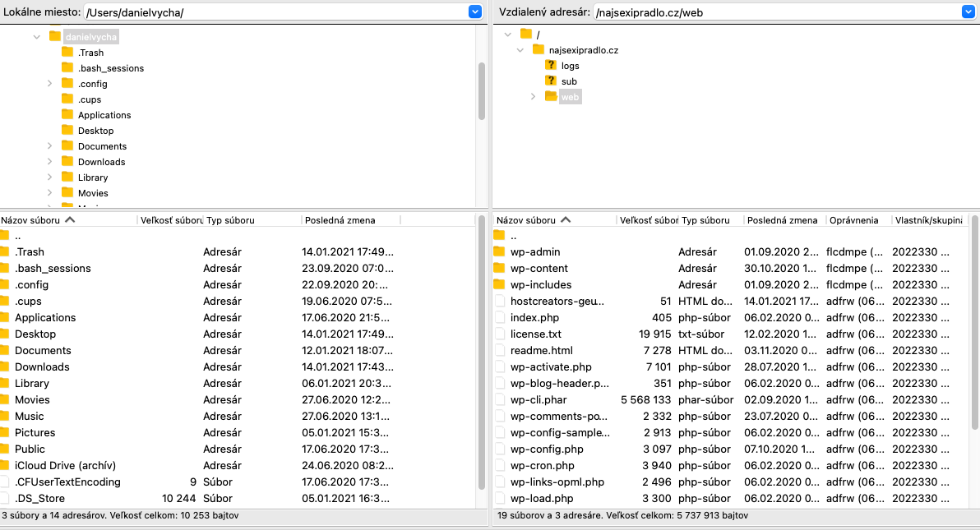The image size is (980, 530).
Task: Click the wp-admin folder icon in remote list
Action: click(499, 251)
